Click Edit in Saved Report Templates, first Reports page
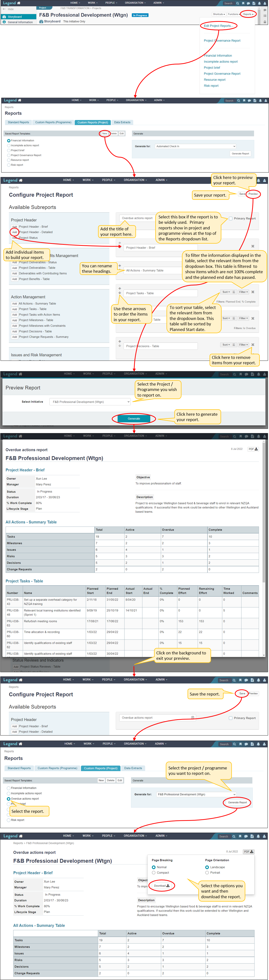Image resolution: width=269 pixels, height=980 pixels. (x=122, y=133)
